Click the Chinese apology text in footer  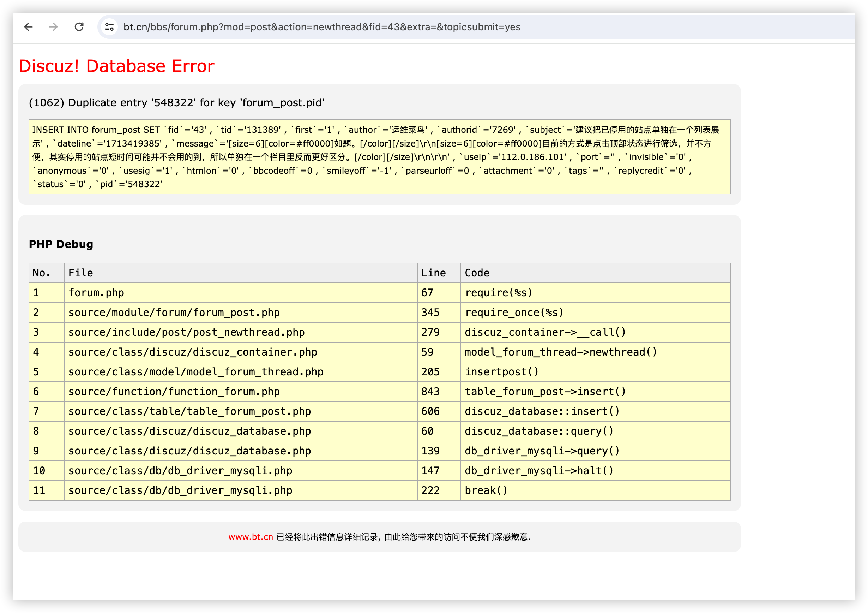404,537
